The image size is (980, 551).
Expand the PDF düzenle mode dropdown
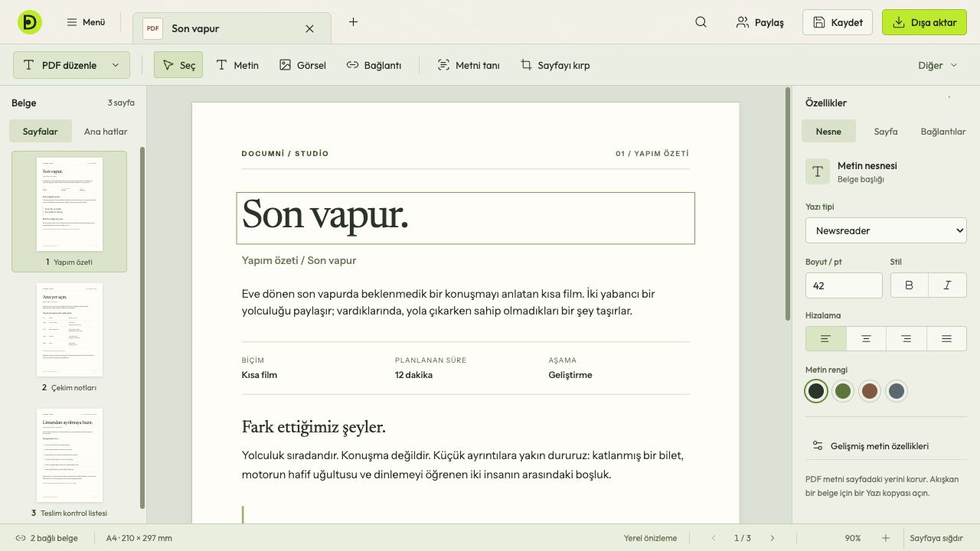point(71,65)
